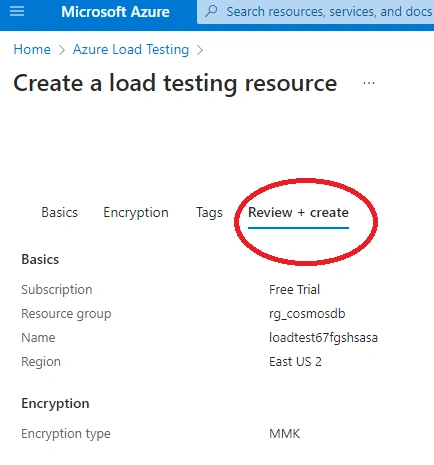Open the Azure Load Testing breadcrumb
The image size is (434, 465).
point(131,49)
